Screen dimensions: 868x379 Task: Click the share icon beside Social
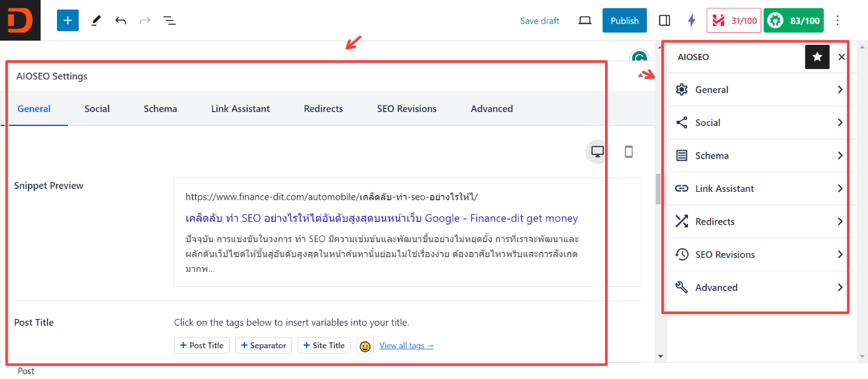(x=682, y=123)
